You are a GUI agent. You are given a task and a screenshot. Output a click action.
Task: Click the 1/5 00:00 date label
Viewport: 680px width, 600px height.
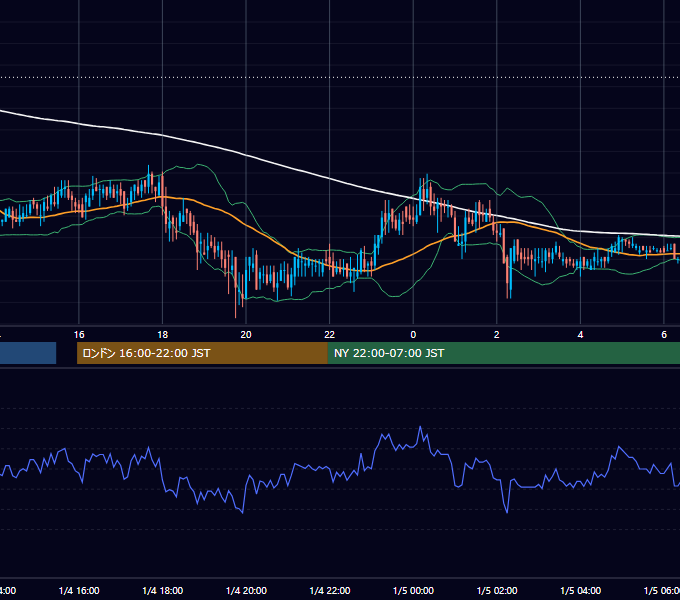pyautogui.click(x=413, y=590)
